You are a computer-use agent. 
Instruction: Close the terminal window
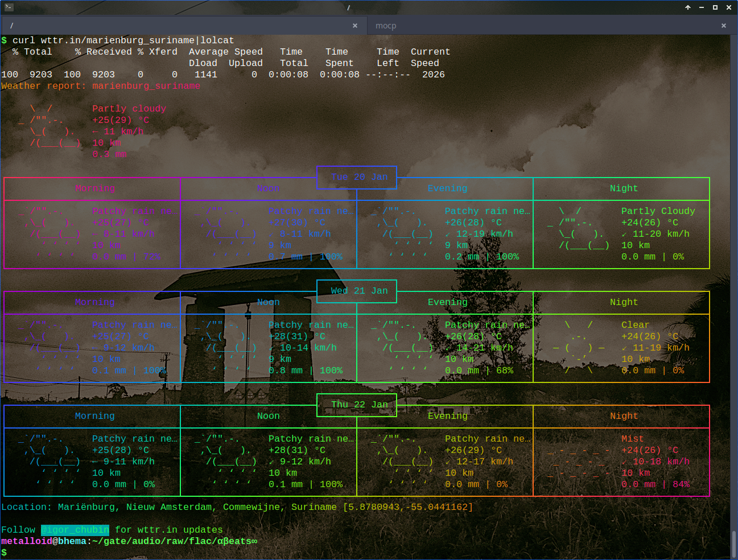[x=728, y=7]
